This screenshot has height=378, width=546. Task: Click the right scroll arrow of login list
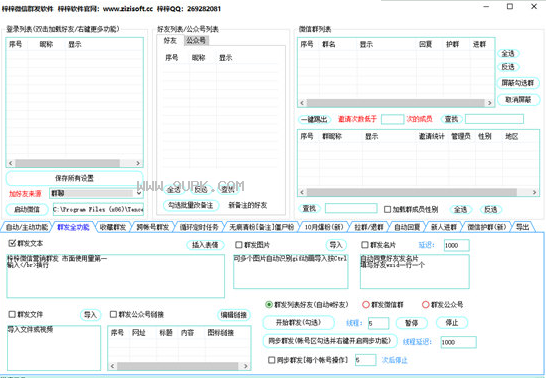138,163
